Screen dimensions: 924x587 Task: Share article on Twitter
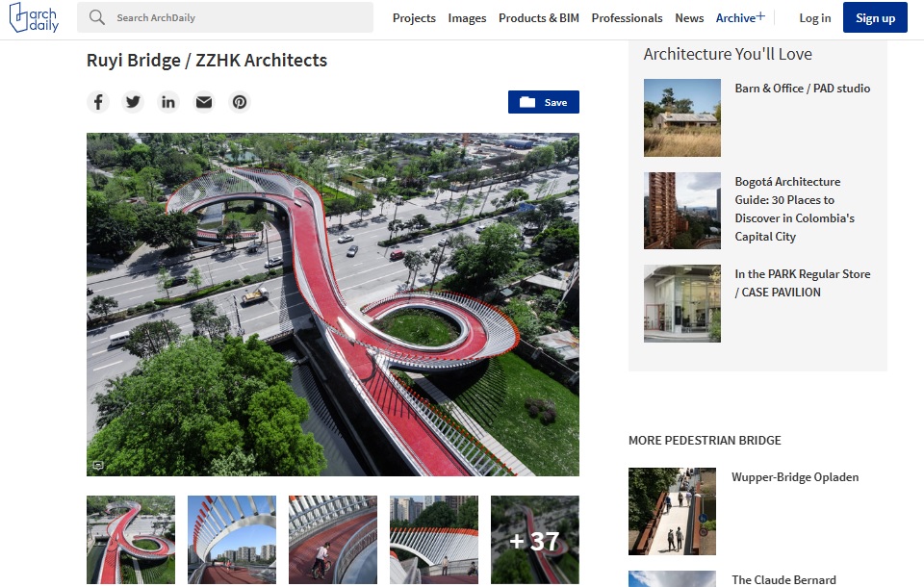tap(133, 102)
